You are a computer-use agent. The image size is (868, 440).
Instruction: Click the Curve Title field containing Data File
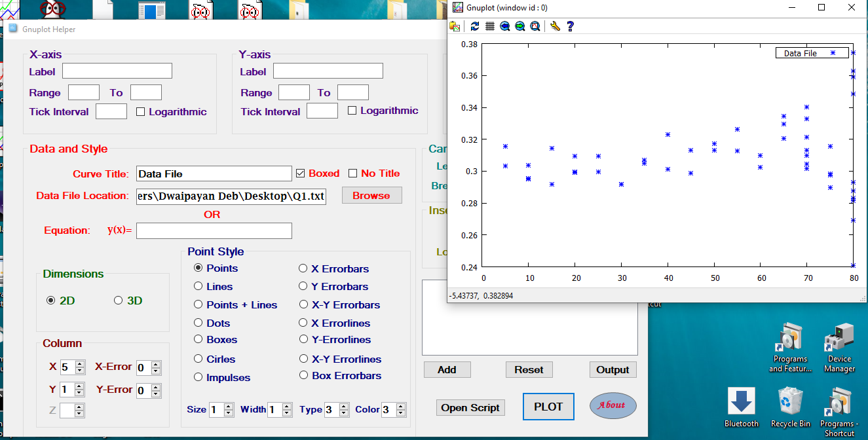(x=214, y=174)
